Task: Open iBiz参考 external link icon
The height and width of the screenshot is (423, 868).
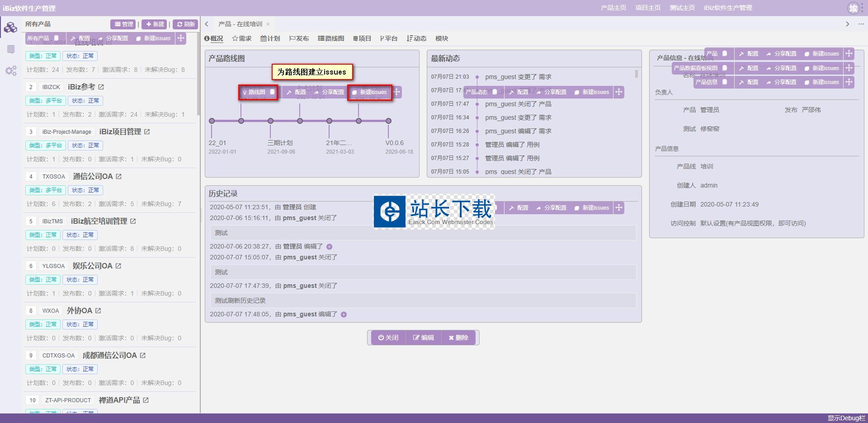Action: 101,87
